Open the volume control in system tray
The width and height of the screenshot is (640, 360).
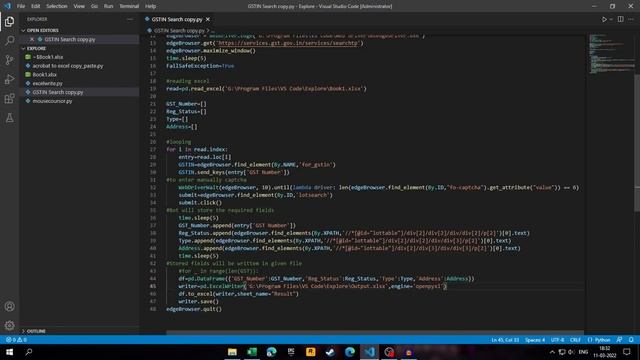571,352
